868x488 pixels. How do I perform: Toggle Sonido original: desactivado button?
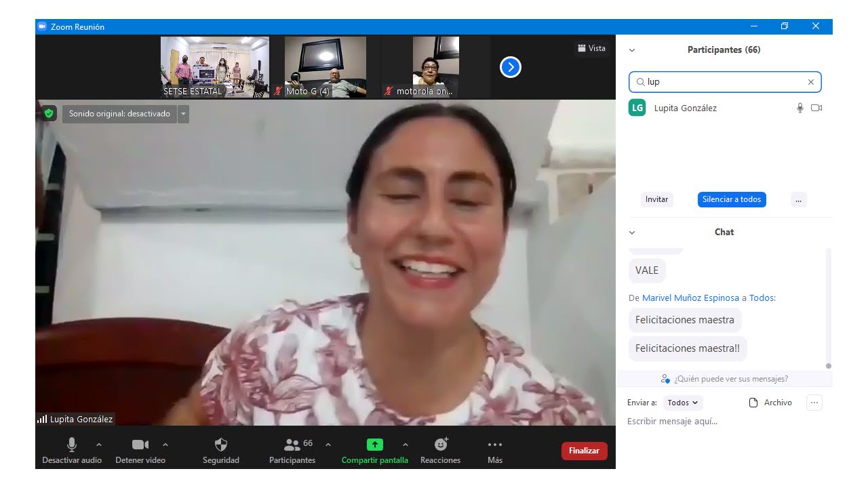(120, 114)
